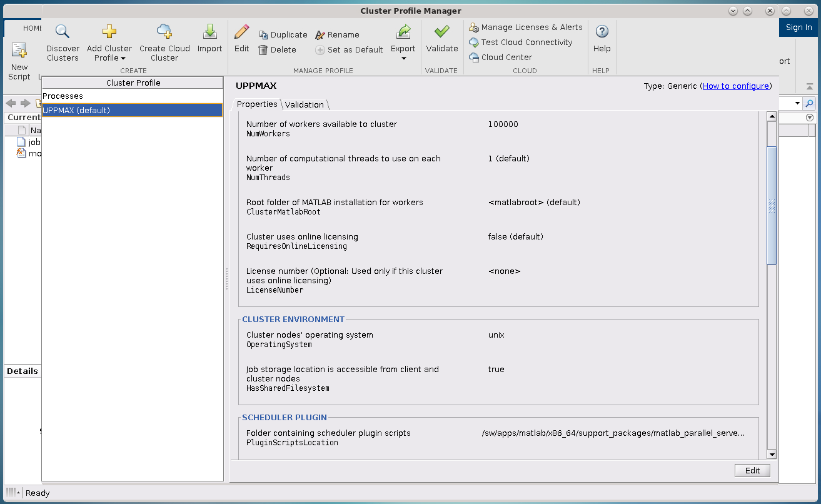
Task: Switch to the Validation tab
Action: click(305, 104)
